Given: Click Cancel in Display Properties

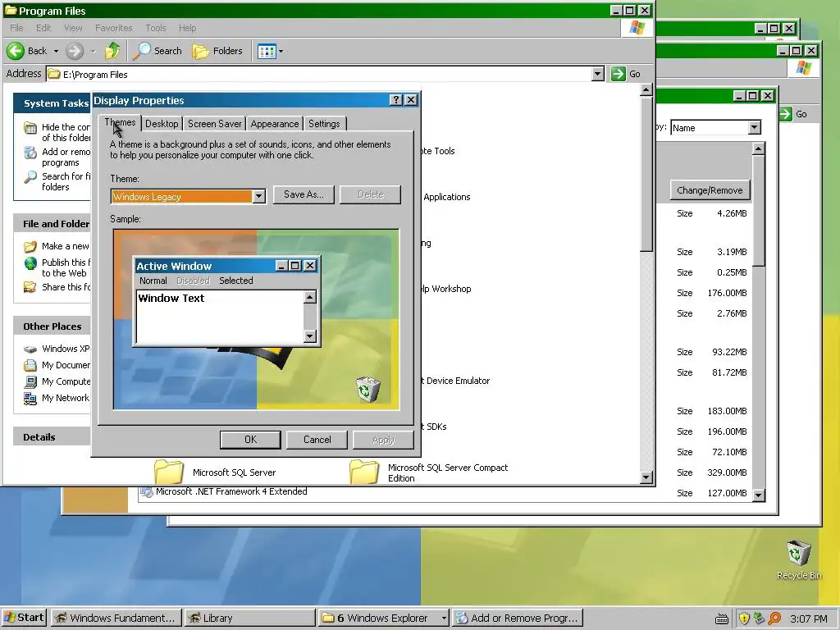Looking at the screenshot, I should coord(317,440).
